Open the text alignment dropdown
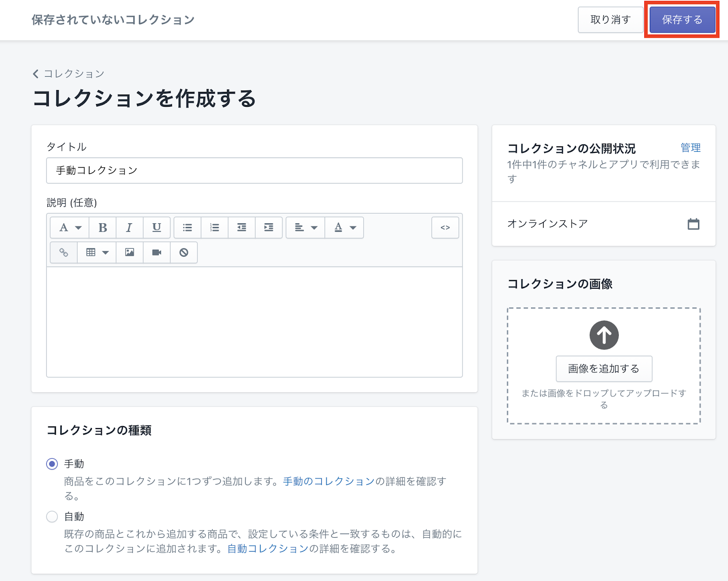The width and height of the screenshot is (728, 581). [x=305, y=227]
